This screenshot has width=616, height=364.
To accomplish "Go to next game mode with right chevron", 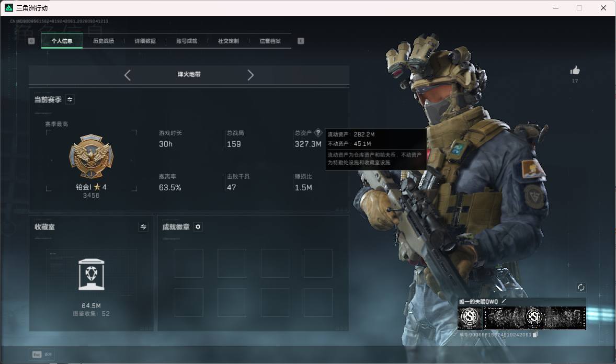I will (x=250, y=75).
